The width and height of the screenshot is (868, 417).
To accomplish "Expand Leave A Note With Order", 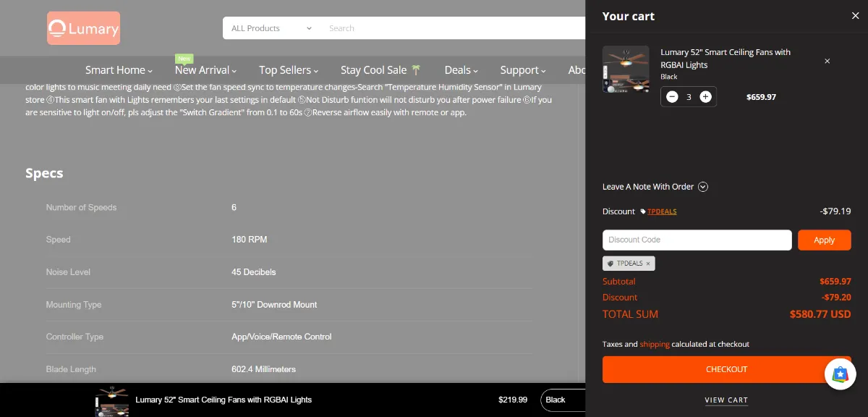I will [655, 187].
